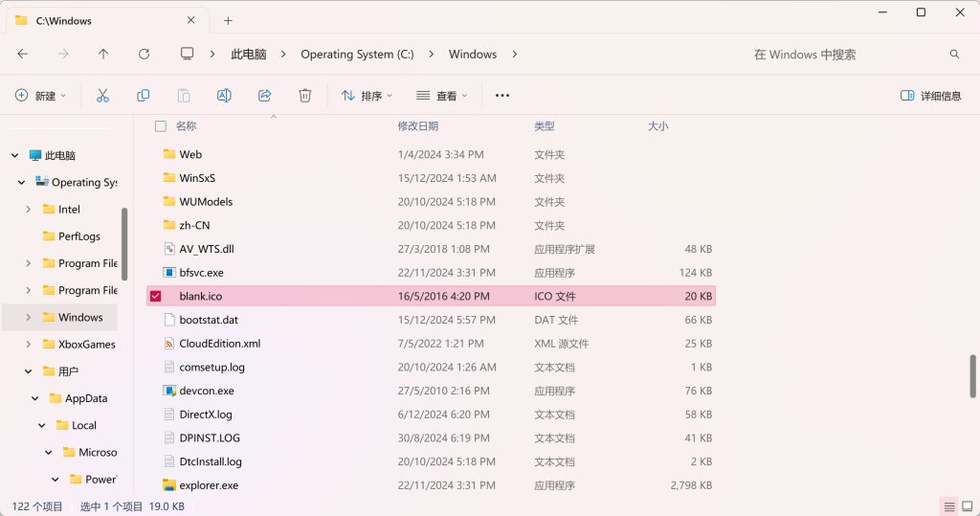Screen dimensions: 980x516
Task: Click the bfsvc.exe application icon
Action: [168, 273]
